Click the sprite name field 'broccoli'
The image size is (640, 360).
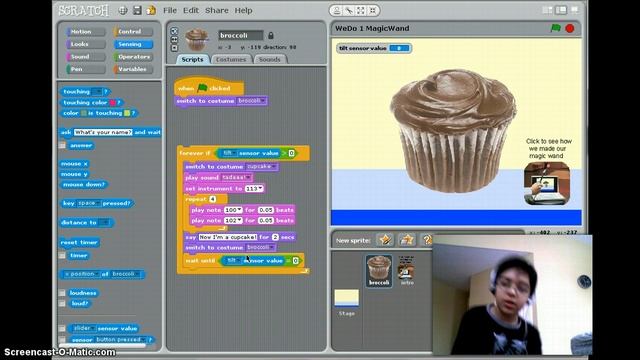241,36
